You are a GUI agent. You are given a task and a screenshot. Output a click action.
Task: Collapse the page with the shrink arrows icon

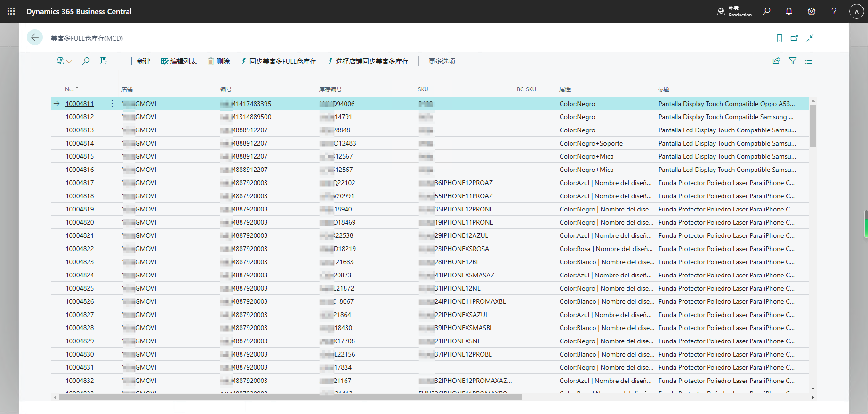[810, 38]
